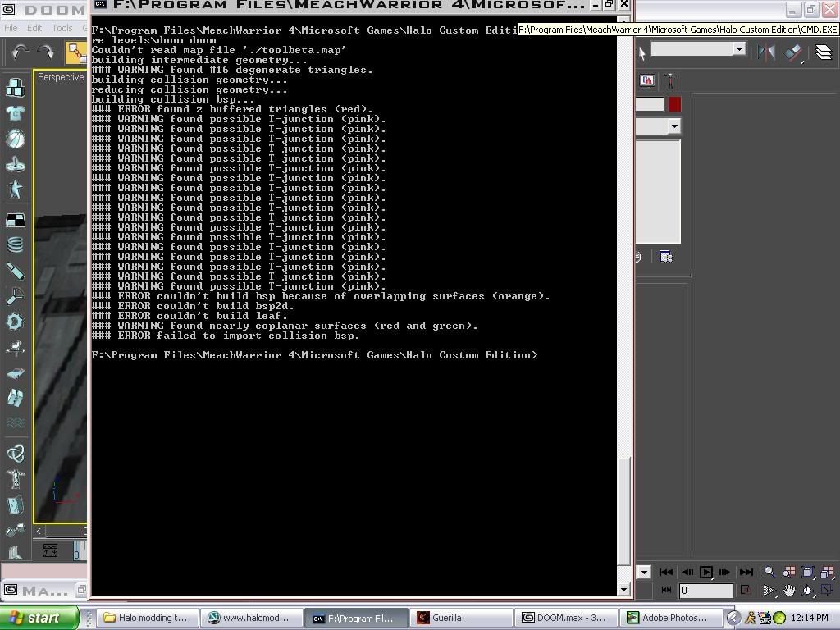
Task: Click the star figure icon in left toolbar
Action: point(15,190)
